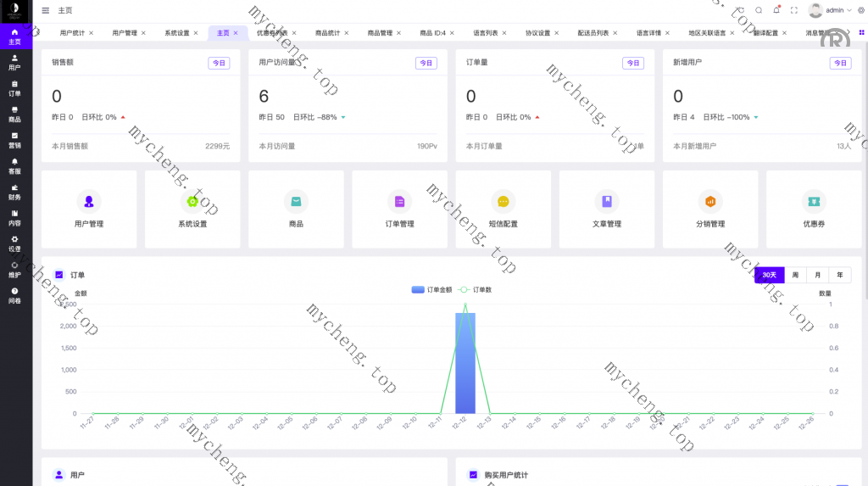Close the 系统设置 tab
Image resolution: width=868 pixels, height=486 pixels.
(x=196, y=33)
